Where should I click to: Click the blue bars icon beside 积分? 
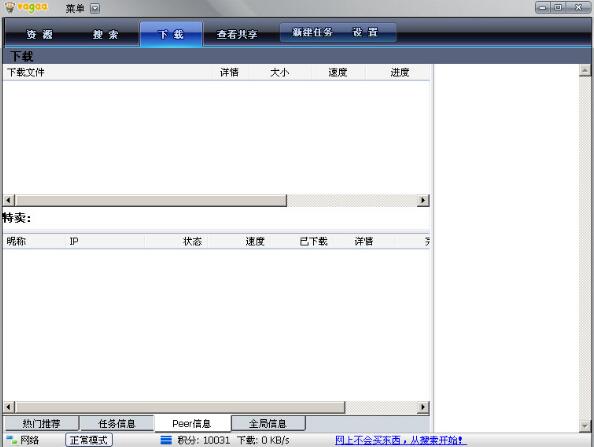point(166,440)
